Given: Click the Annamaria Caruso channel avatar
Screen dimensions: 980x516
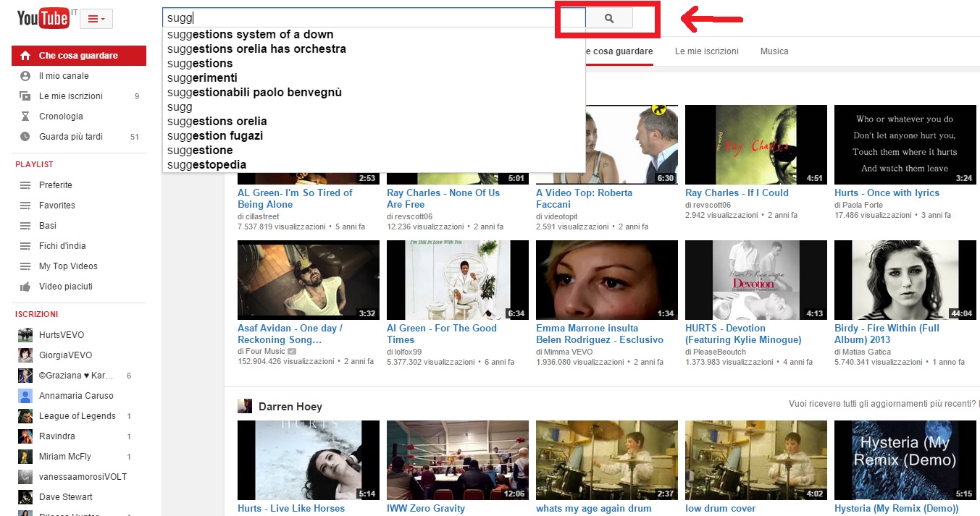Looking at the screenshot, I should [25, 396].
